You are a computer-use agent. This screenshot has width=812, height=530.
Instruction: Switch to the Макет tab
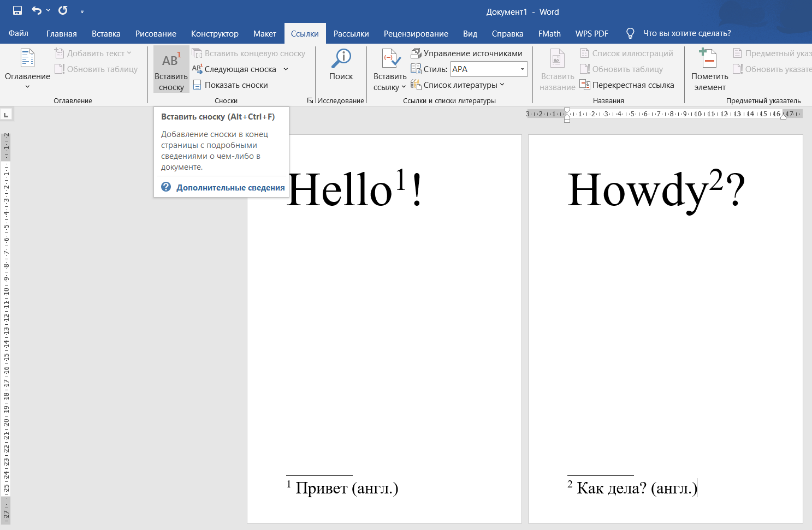pos(265,33)
